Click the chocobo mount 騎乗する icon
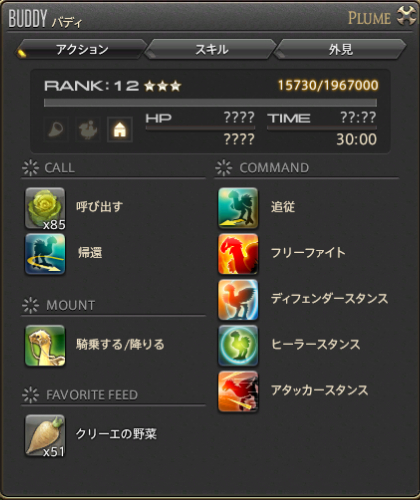The image size is (420, 500). [x=45, y=345]
